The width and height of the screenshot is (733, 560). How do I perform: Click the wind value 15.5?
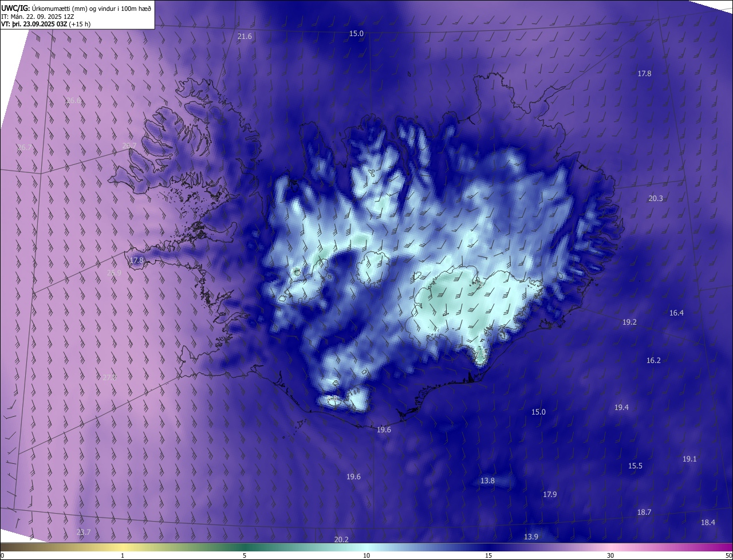click(x=635, y=466)
